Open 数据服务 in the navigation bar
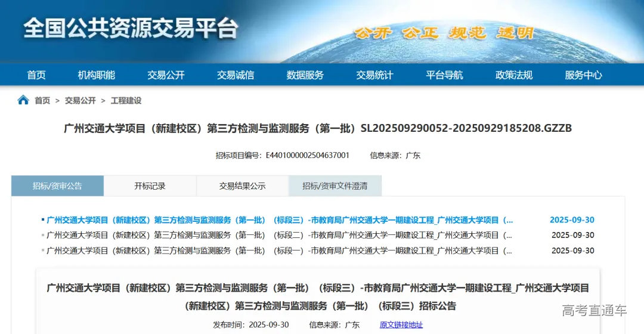The image size is (644, 334). pos(305,75)
